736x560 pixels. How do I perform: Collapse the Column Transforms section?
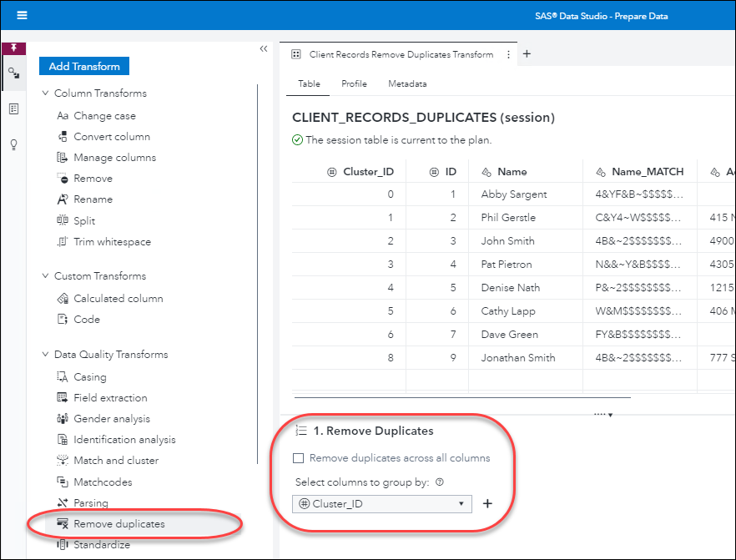coord(45,93)
